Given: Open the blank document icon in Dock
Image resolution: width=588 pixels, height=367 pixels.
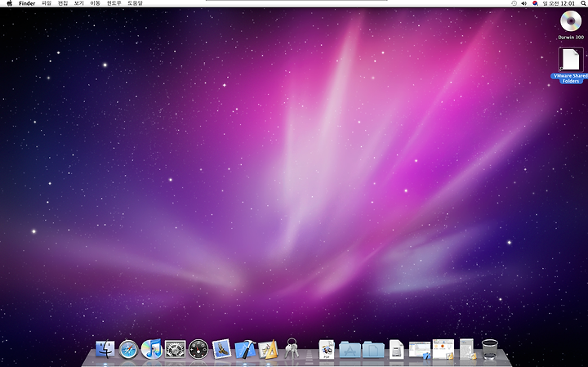Looking at the screenshot, I should (396, 349).
